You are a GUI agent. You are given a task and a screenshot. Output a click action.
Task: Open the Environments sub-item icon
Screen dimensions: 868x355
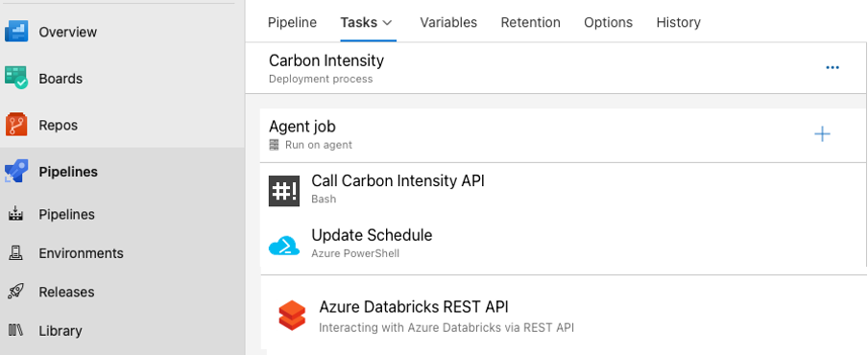[x=15, y=253]
